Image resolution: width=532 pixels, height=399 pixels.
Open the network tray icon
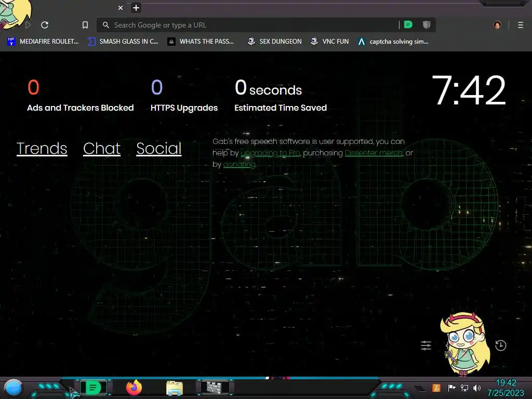pyautogui.click(x=464, y=388)
